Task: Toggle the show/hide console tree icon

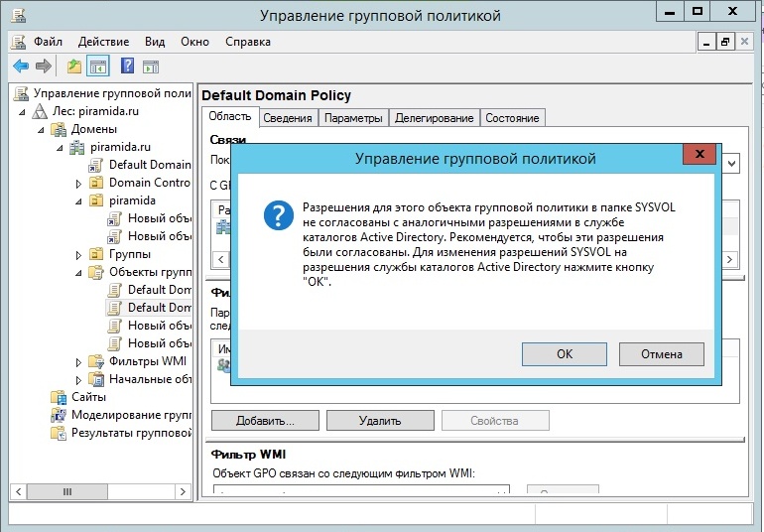Action: pyautogui.click(x=98, y=66)
